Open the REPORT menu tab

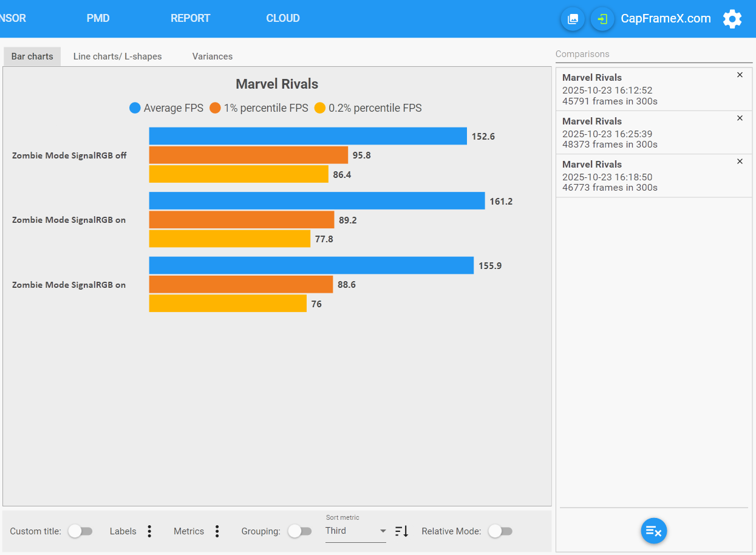coord(191,18)
